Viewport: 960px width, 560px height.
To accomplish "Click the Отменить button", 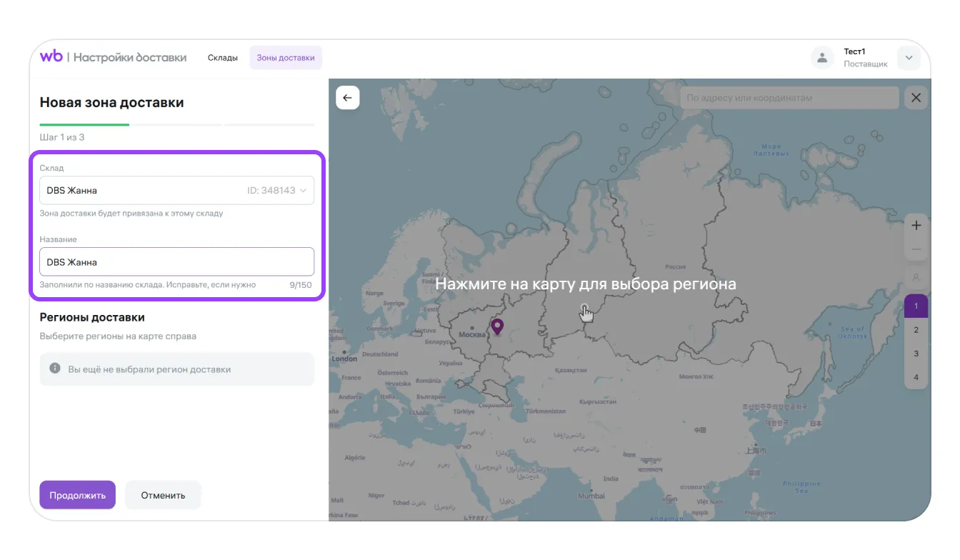I will [x=163, y=495].
